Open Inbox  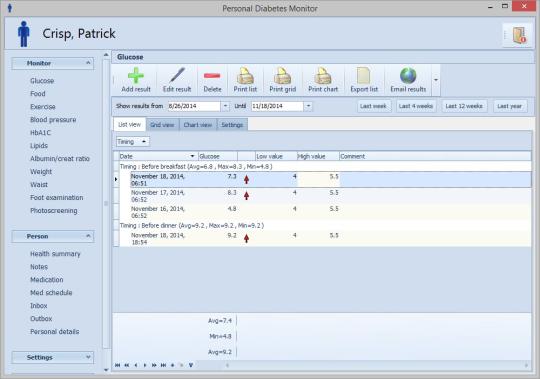[39, 306]
